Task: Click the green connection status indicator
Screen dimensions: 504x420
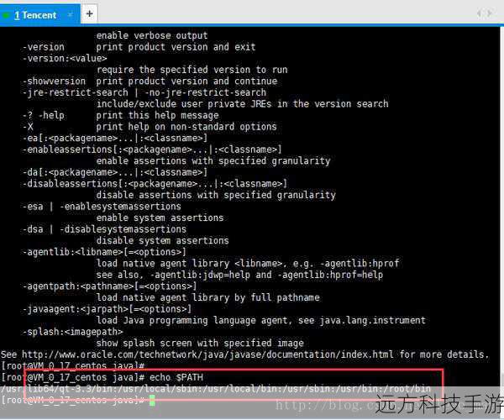Action: point(6,15)
